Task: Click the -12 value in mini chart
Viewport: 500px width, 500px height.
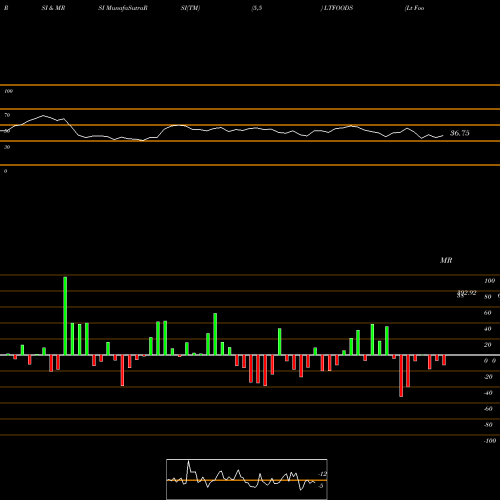Action: click(322, 474)
